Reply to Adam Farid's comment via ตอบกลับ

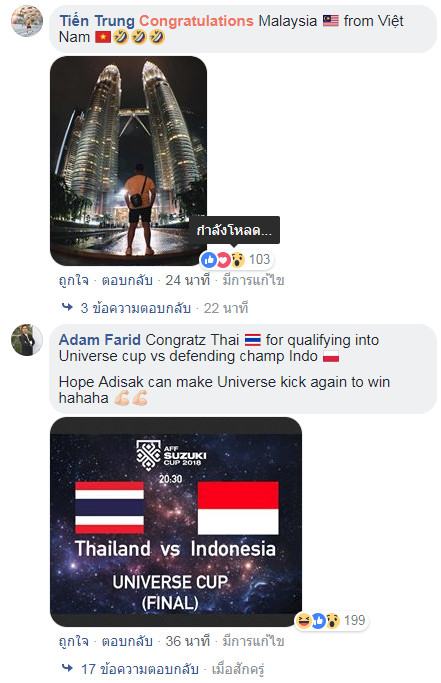tap(127, 641)
